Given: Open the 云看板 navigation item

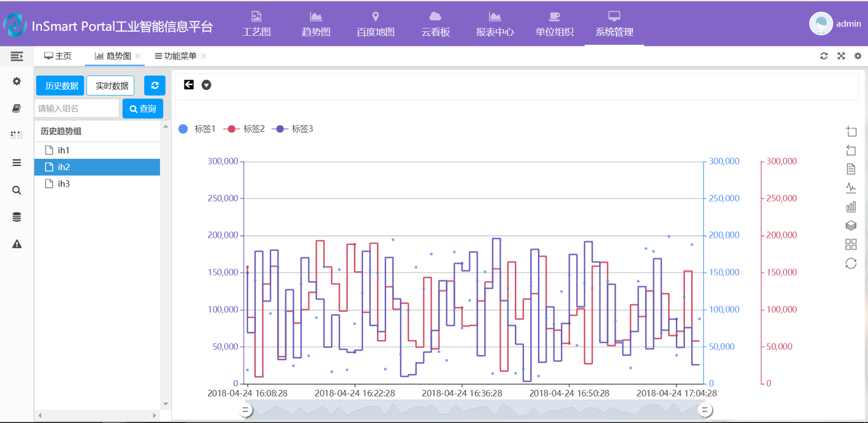Looking at the screenshot, I should 436,24.
